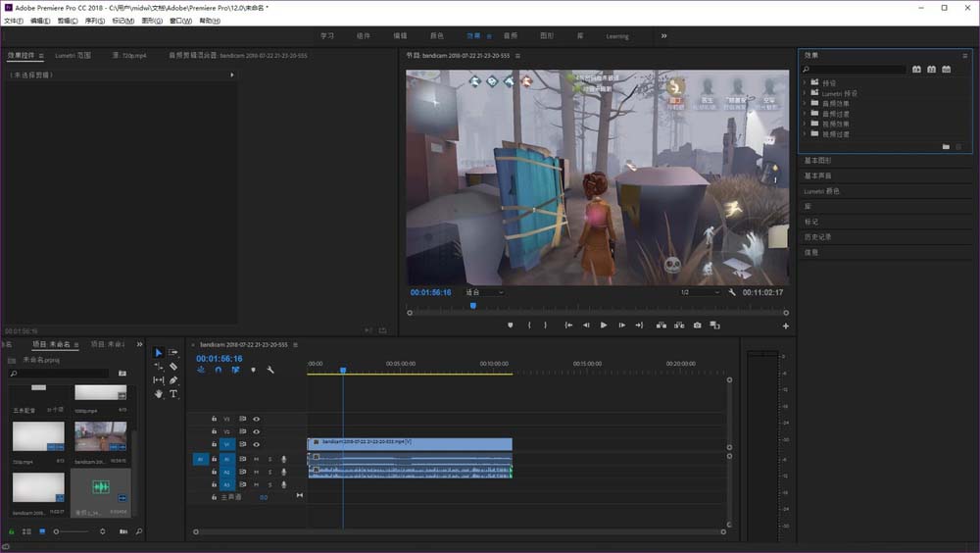
Task: Switch to the 颜色 workspace tab
Action: (437, 36)
